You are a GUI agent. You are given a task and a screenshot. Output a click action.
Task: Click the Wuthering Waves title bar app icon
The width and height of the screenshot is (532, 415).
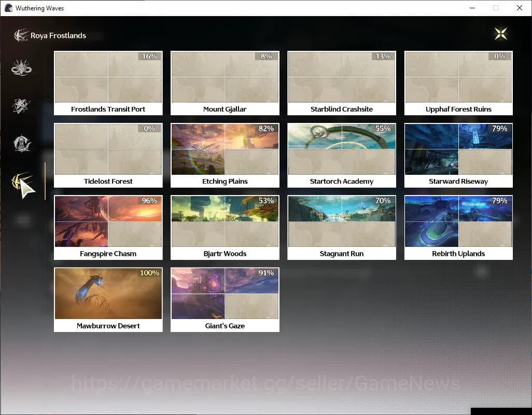click(x=8, y=8)
